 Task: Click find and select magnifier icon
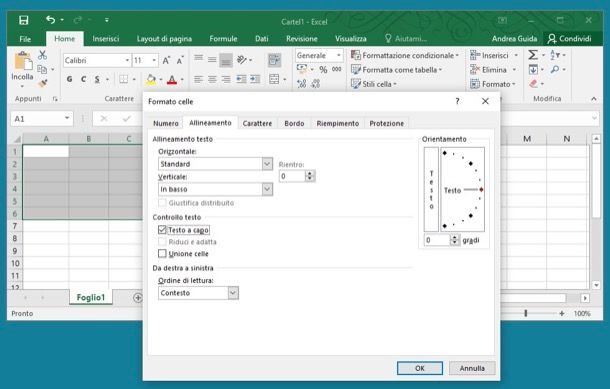coord(555,70)
